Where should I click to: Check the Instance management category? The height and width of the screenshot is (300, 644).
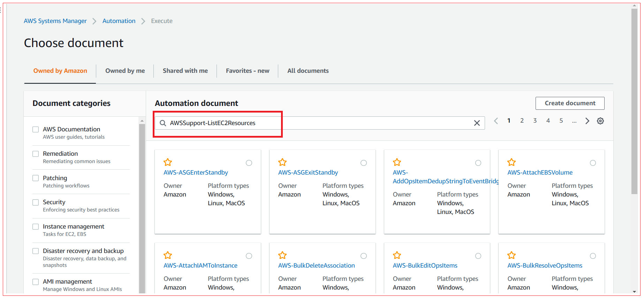[36, 227]
